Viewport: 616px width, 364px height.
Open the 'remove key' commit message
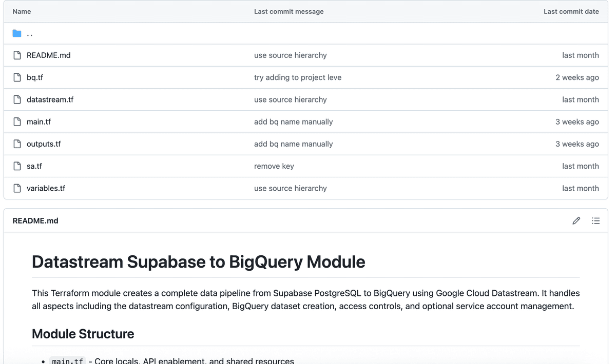pos(274,166)
